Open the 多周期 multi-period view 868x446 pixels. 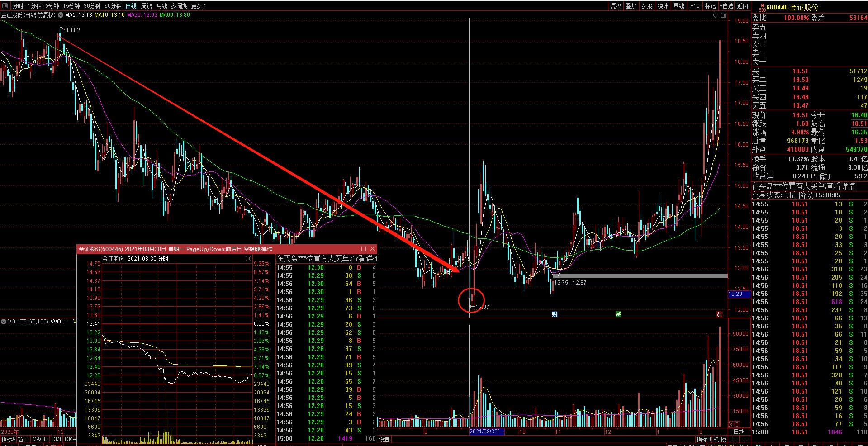(x=179, y=6)
